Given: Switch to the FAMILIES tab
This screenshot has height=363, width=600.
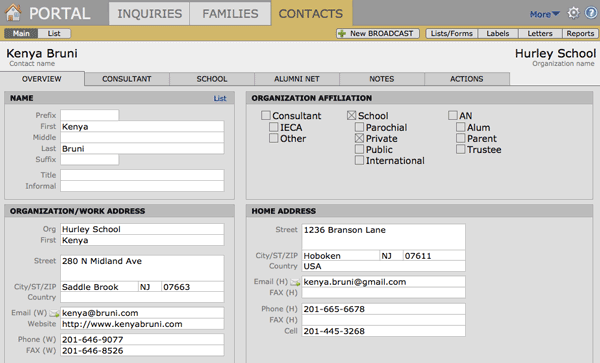Looking at the screenshot, I should coord(230,14).
